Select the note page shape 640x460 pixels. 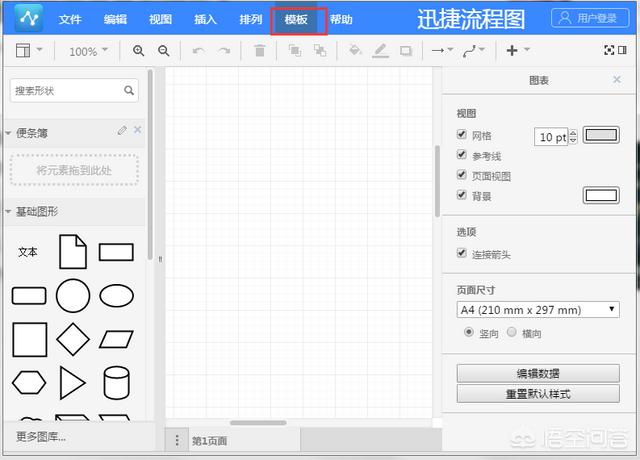[73, 251]
